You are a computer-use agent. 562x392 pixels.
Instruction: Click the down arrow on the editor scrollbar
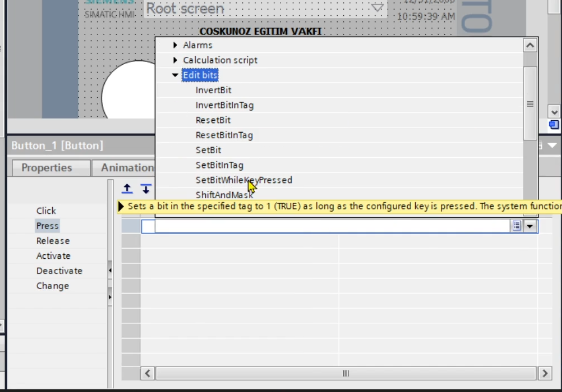pyautogui.click(x=554, y=112)
